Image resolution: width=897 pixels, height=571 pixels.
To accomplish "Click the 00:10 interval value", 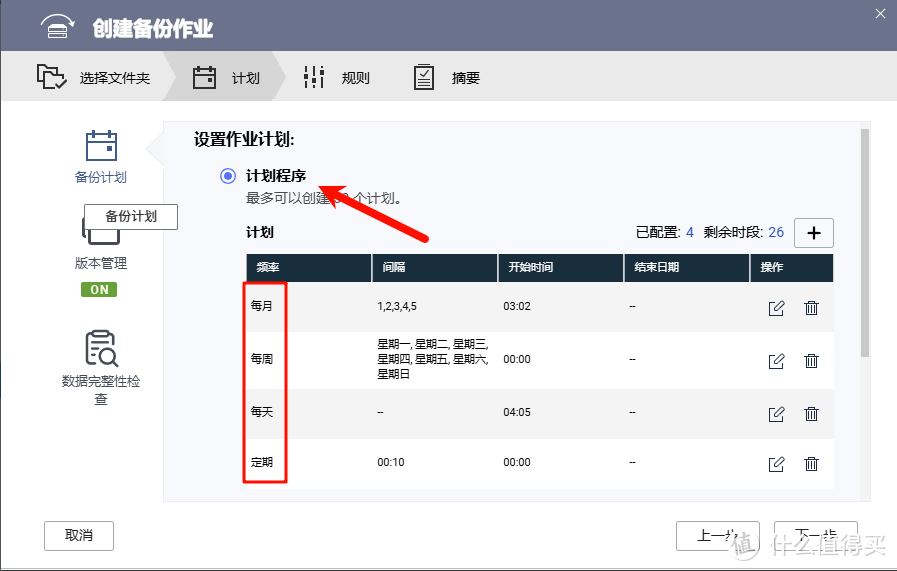I will tap(391, 462).
